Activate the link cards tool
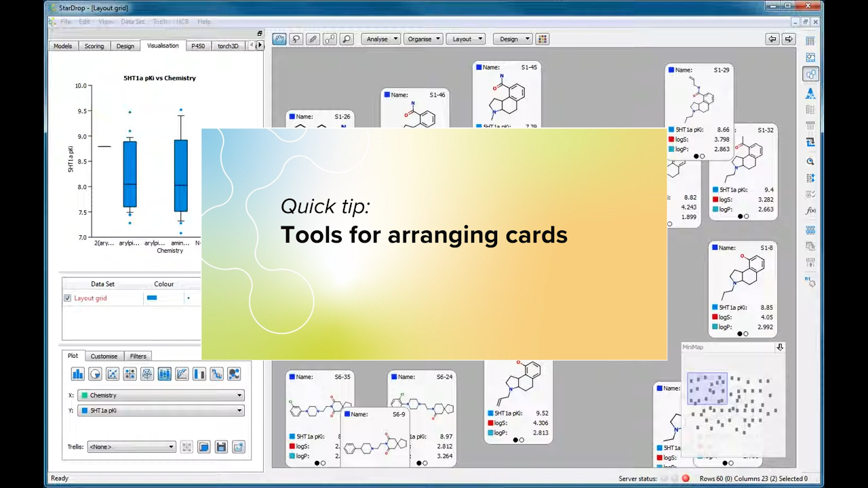The width and height of the screenshot is (868, 488). pyautogui.click(x=330, y=39)
